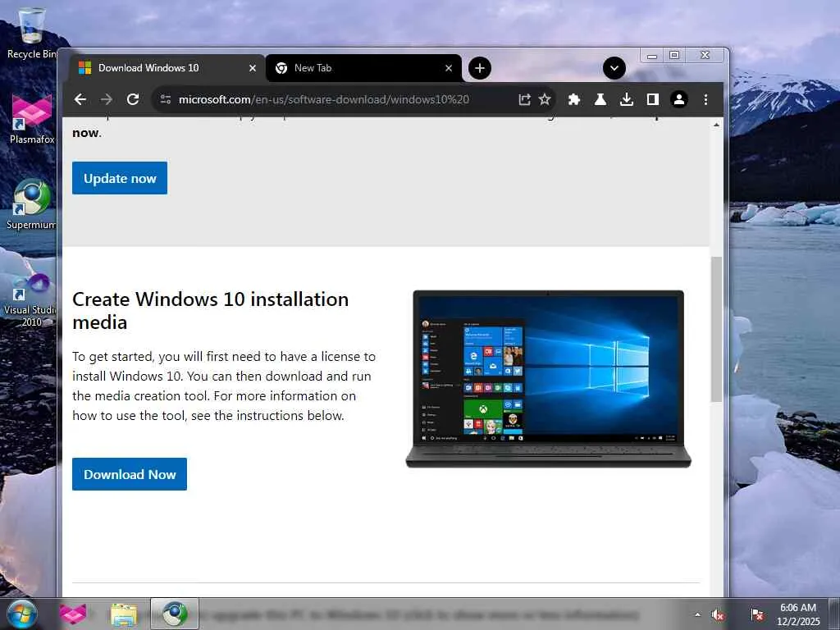Go back with the browser back arrow
The width and height of the screenshot is (840, 630).
[x=80, y=99]
